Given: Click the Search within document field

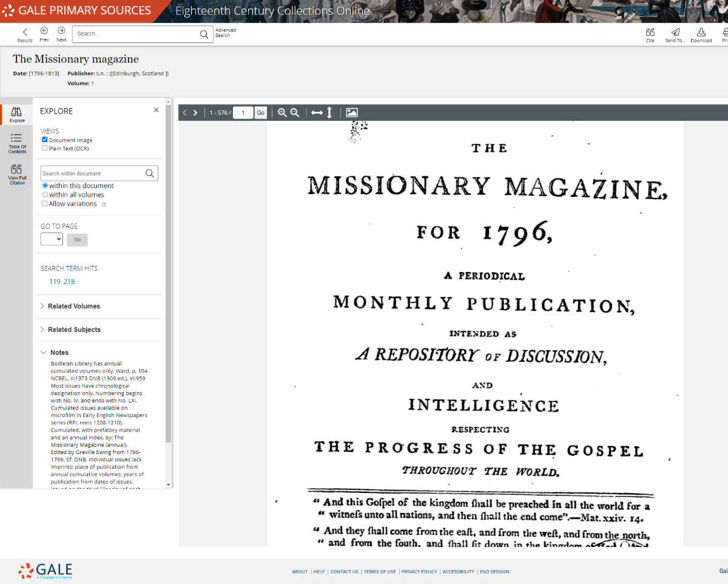Looking at the screenshot, I should (92, 173).
